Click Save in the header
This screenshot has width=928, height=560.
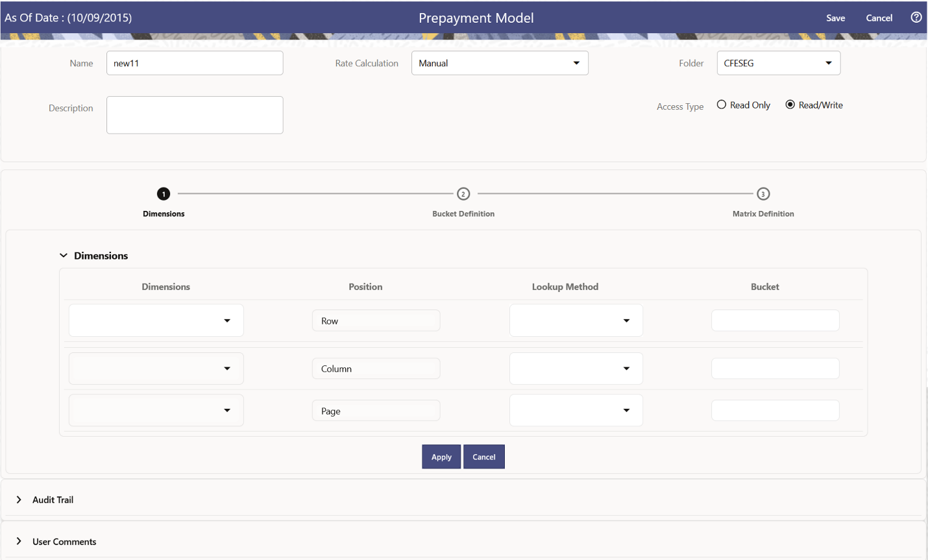coord(835,18)
